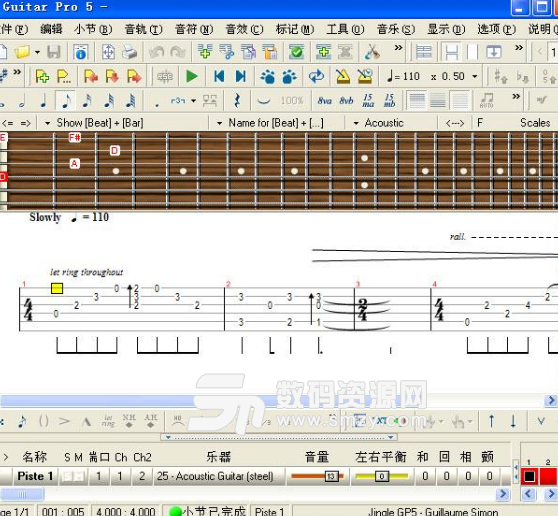Toggle the let ring effect icon
Viewport: 558px width, 516px height.
pyautogui.click(x=108, y=421)
